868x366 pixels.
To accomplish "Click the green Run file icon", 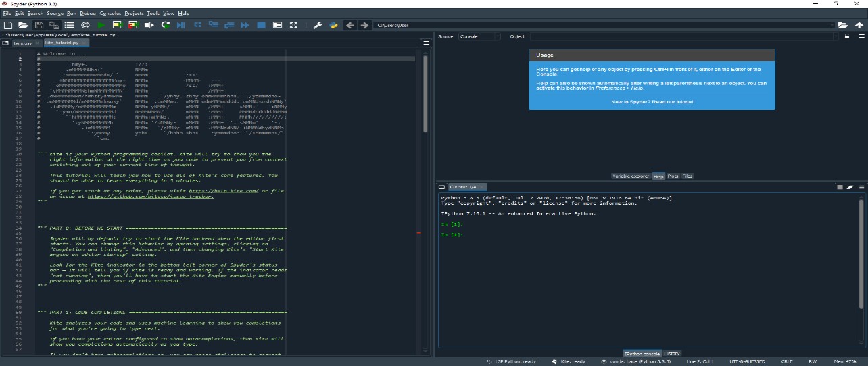I will click(101, 25).
